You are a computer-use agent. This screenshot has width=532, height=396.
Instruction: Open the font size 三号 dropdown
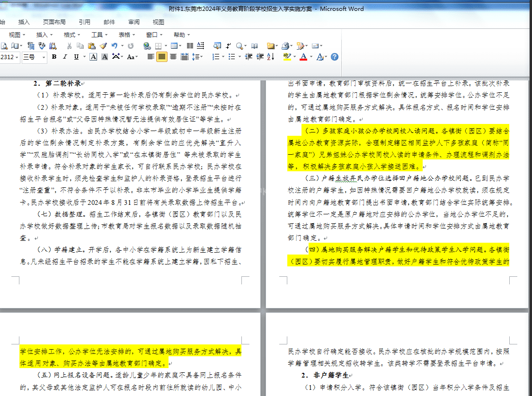(x=44, y=57)
